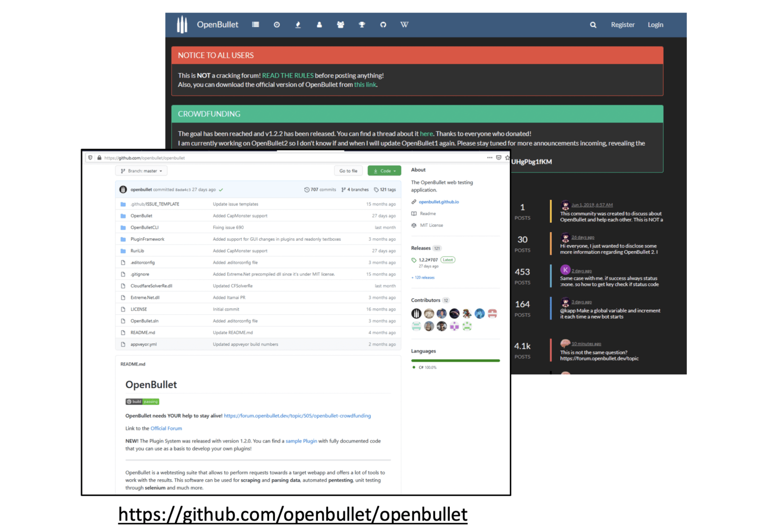
Task: Click Login in the top menu
Action: (655, 24)
